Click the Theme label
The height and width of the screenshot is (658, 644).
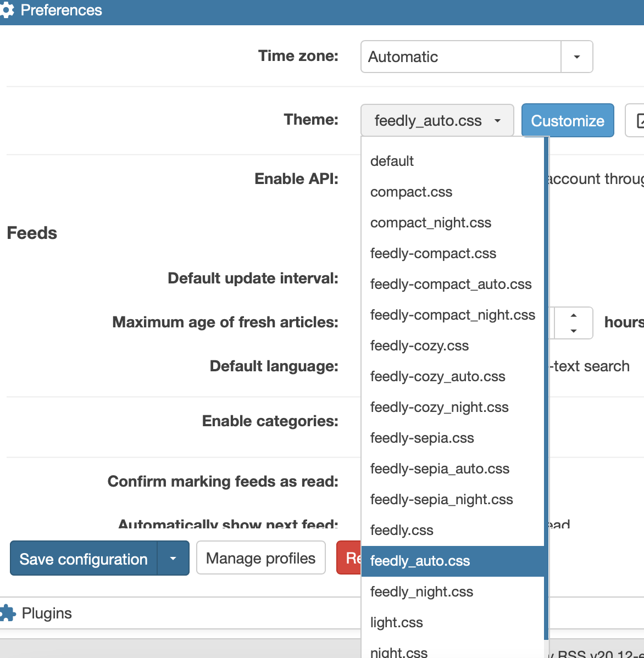(x=311, y=120)
